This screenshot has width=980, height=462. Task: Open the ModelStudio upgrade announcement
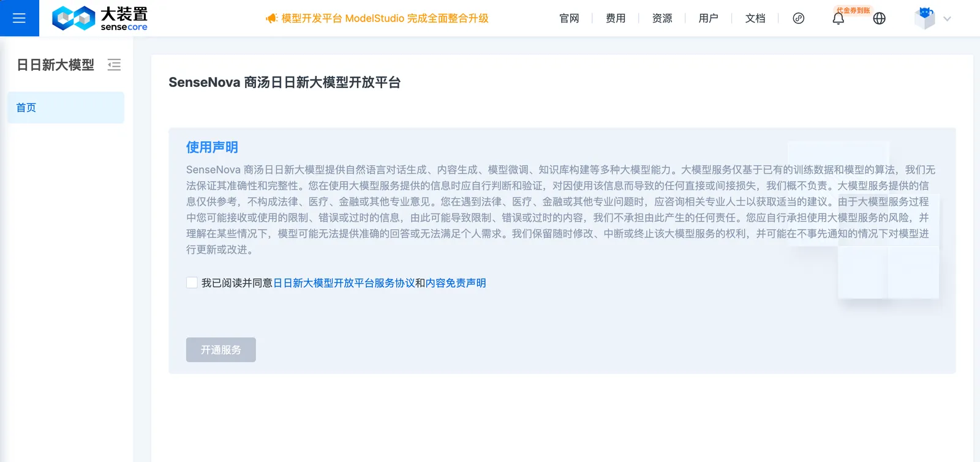(x=385, y=18)
